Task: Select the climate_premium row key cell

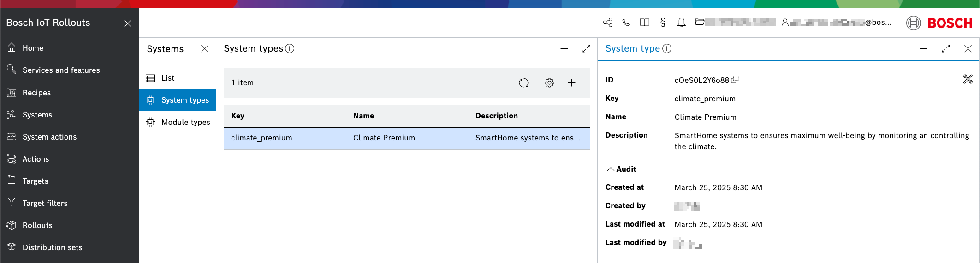Action: pos(261,138)
